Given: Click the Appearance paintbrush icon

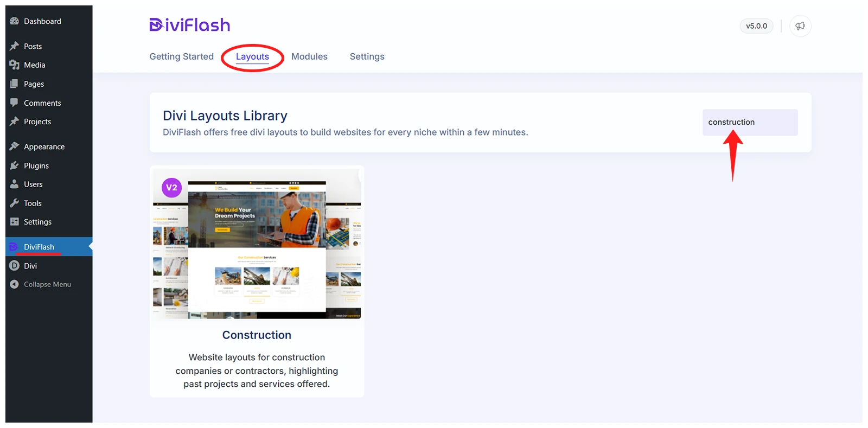Looking at the screenshot, I should click(x=15, y=146).
